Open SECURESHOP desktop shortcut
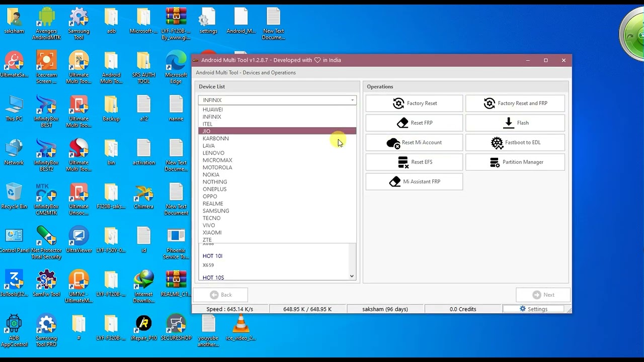The image size is (644, 362). point(176,327)
